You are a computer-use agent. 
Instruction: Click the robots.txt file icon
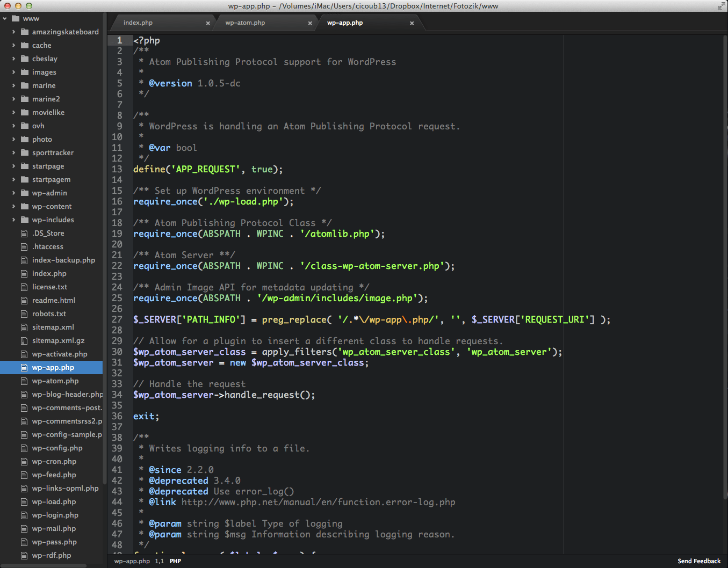click(24, 314)
